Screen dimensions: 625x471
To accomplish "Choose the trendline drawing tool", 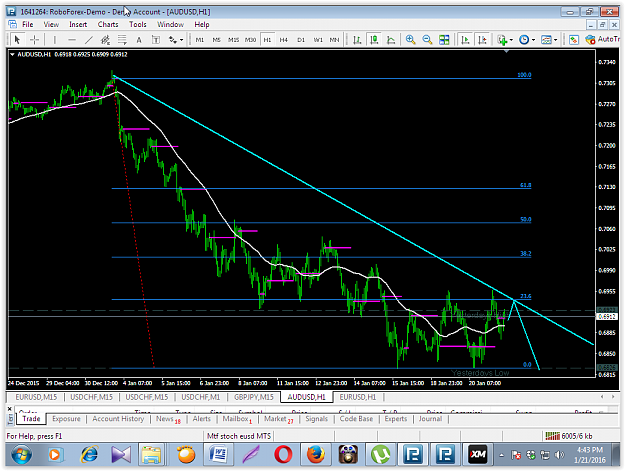I will pyautogui.click(x=88, y=39).
